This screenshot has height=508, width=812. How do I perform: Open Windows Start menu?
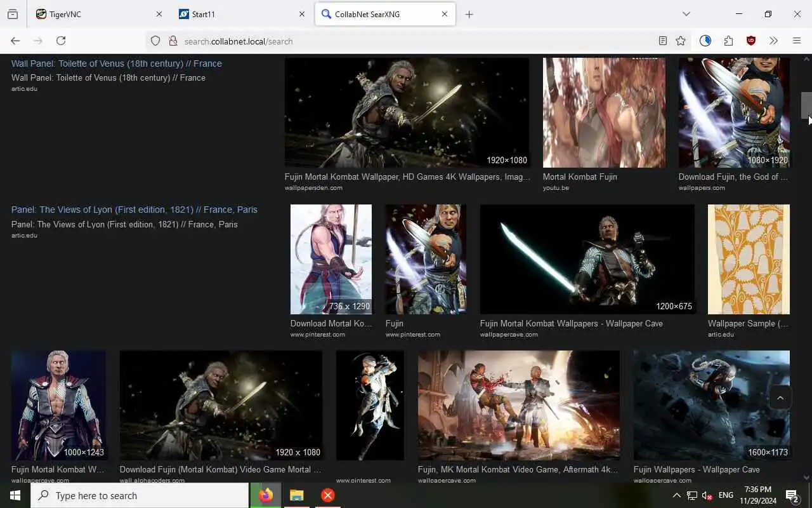pos(15,495)
